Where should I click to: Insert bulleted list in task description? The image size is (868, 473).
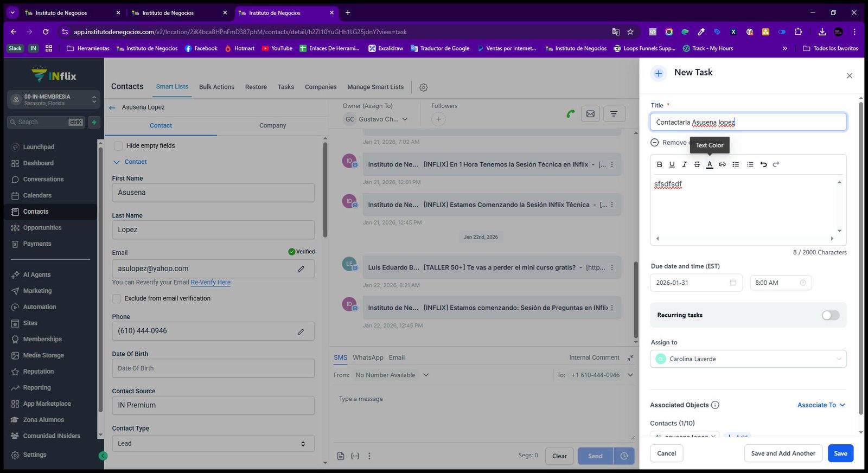pos(736,164)
